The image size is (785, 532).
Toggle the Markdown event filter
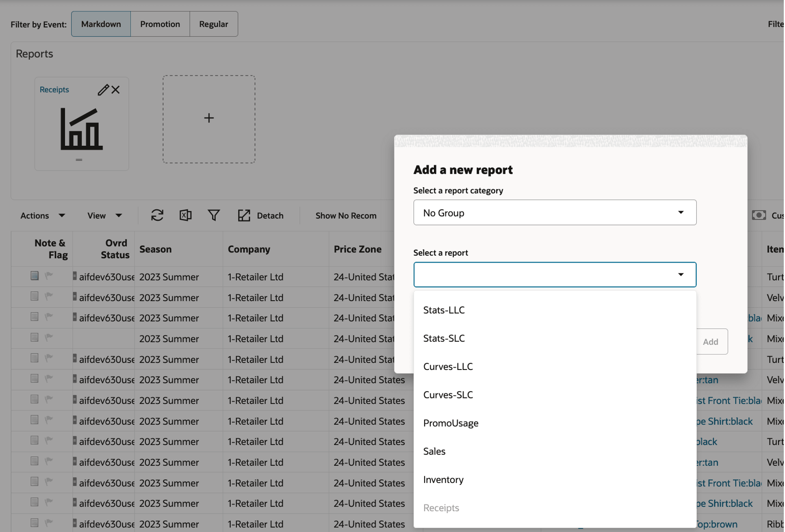click(x=101, y=24)
